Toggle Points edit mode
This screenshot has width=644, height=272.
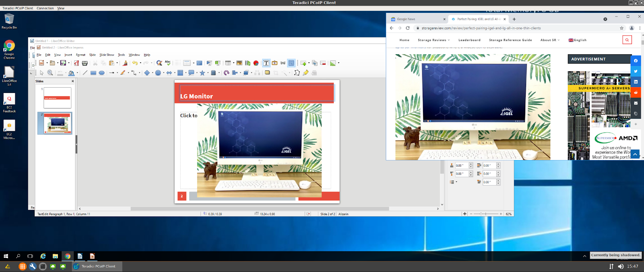pos(297,73)
